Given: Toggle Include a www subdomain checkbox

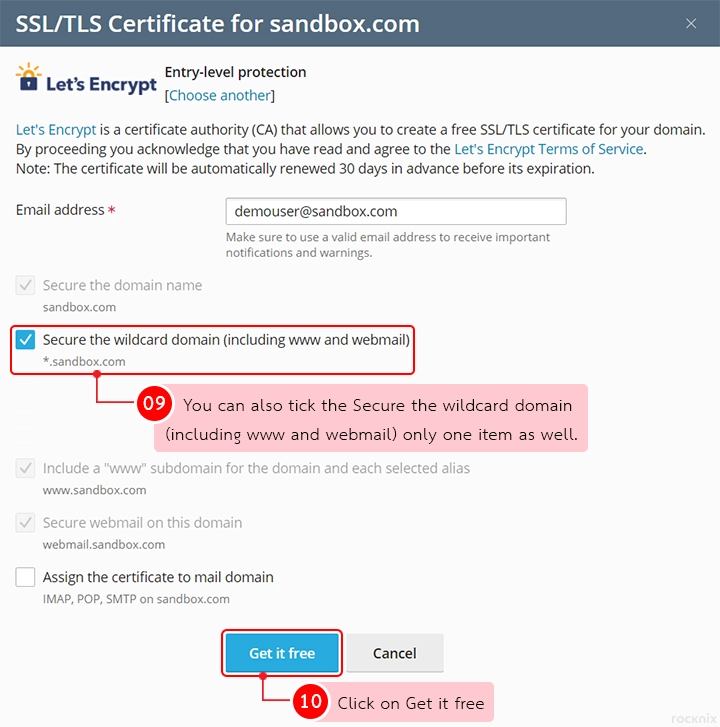Looking at the screenshot, I should tap(25, 468).
